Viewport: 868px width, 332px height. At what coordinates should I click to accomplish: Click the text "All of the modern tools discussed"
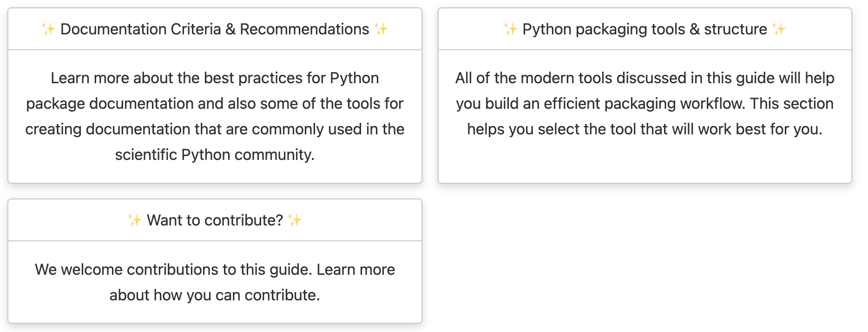tap(571, 78)
